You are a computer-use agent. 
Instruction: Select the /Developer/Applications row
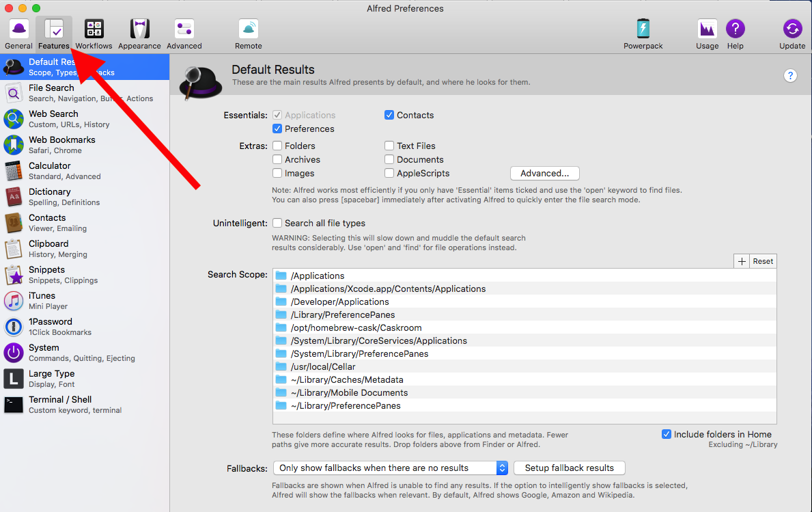[x=524, y=301]
